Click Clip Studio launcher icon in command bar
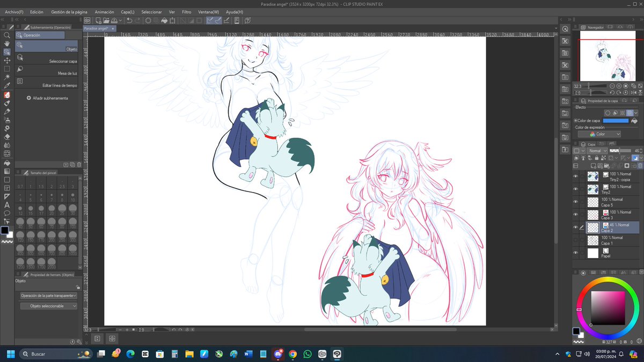 click(87, 20)
